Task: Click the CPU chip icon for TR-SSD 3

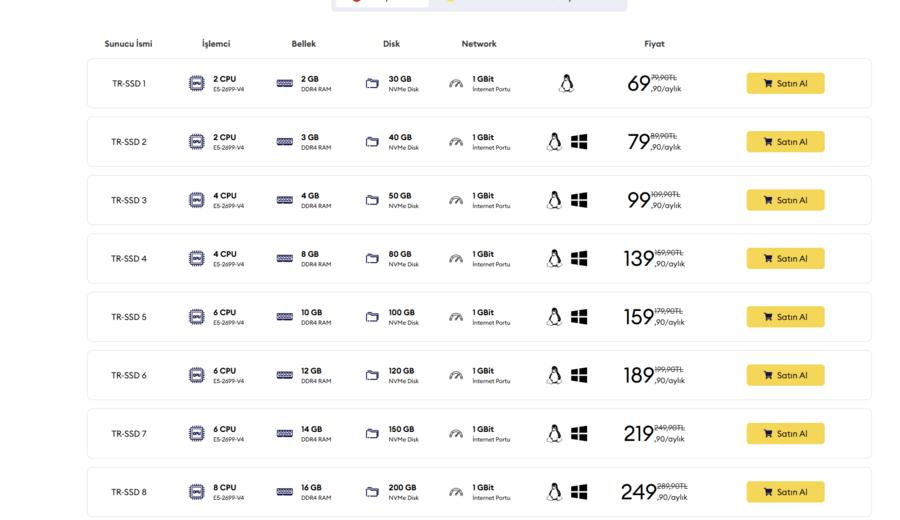Action: [x=197, y=200]
